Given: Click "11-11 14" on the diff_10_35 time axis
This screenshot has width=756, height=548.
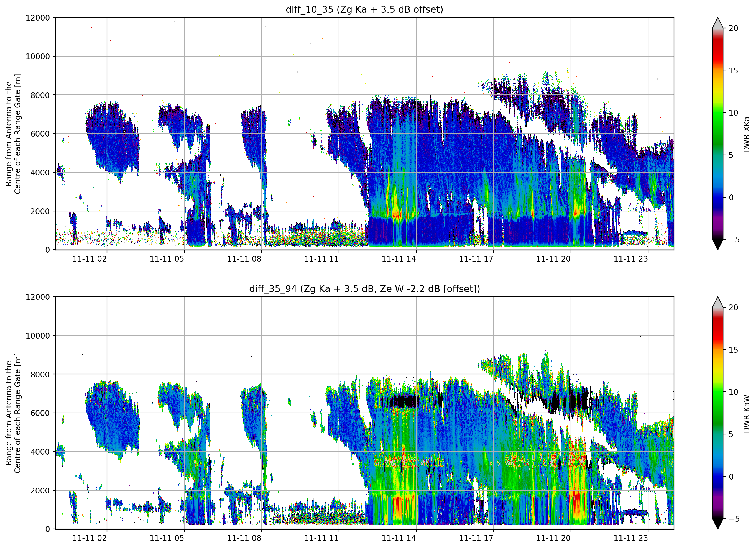Looking at the screenshot, I should [x=399, y=259].
